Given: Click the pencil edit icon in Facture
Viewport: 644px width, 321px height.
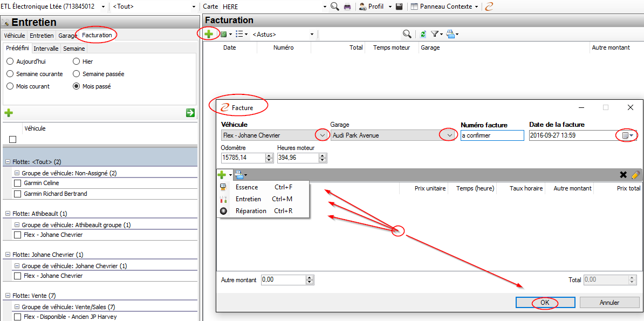Looking at the screenshot, I should pos(635,175).
